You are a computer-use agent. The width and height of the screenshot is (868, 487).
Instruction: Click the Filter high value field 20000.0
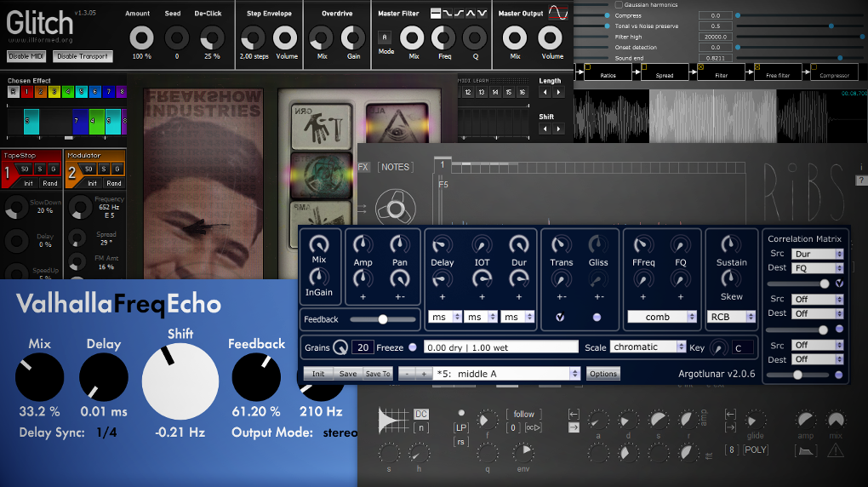716,37
